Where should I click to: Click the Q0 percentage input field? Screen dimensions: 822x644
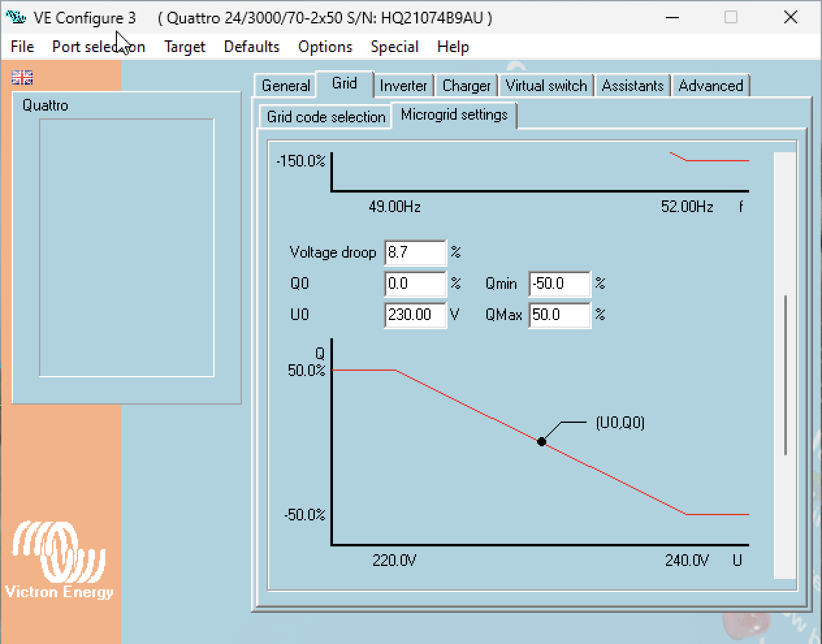(415, 284)
